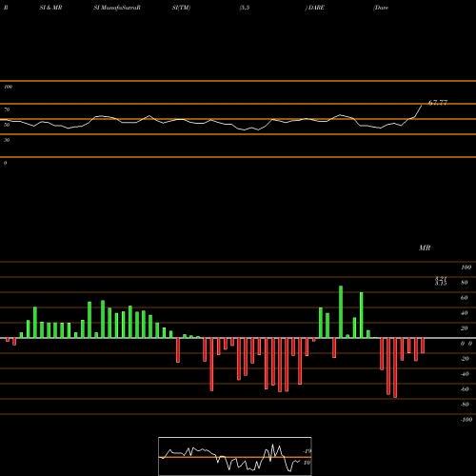Click the 3.75 value beside MR axis
Viewport: 476px width, 476px height.
(x=441, y=284)
